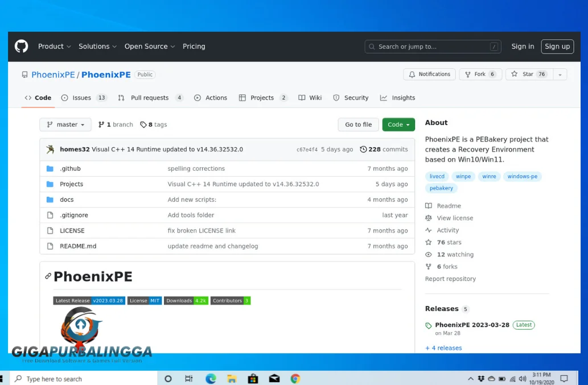588x385 pixels.
Task: Click the PhoenixPE heading anchor link icon
Action: click(48, 276)
